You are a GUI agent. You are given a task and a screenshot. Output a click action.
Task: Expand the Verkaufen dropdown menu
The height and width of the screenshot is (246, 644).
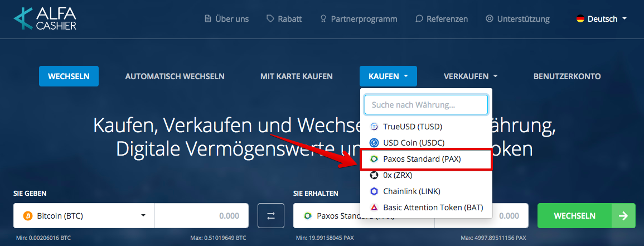point(471,76)
